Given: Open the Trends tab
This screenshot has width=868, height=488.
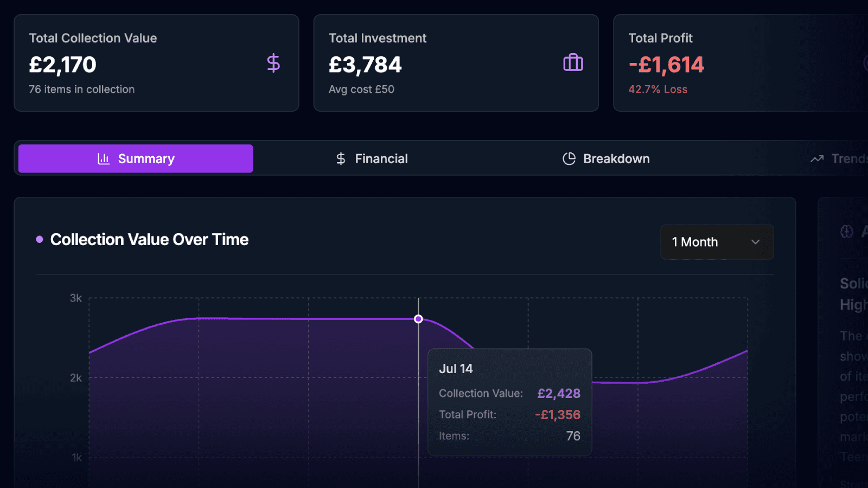Looking at the screenshot, I should 838,158.
